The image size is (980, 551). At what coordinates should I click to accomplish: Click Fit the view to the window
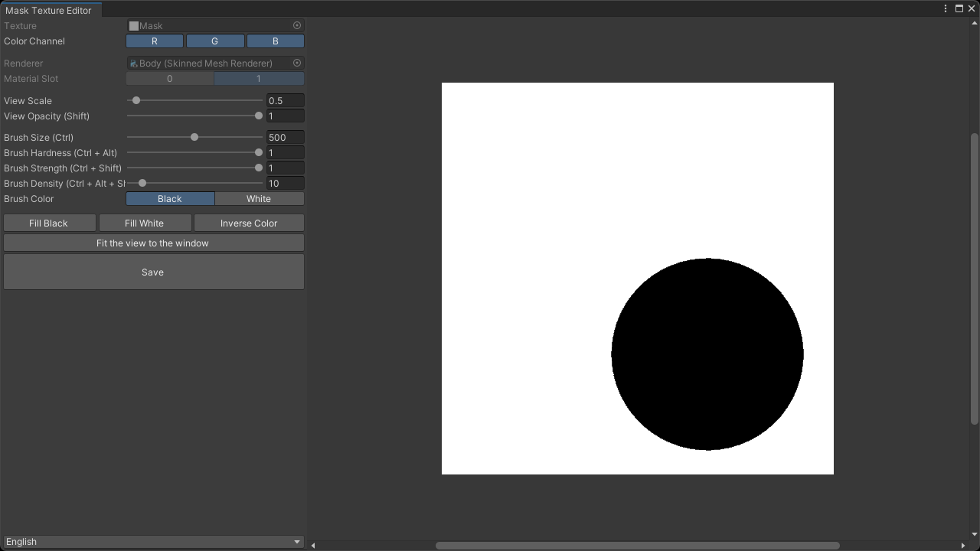[153, 243]
